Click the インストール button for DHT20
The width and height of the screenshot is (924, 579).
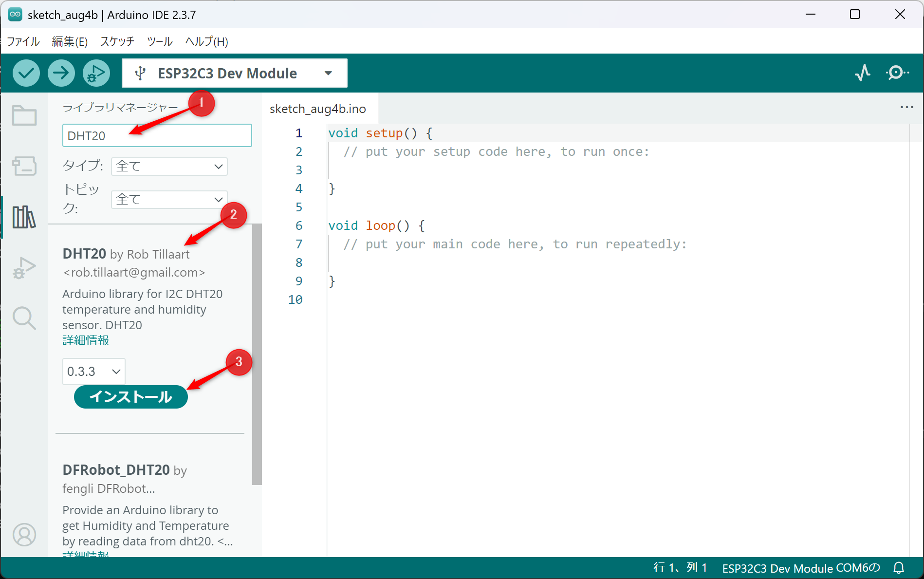(x=131, y=397)
